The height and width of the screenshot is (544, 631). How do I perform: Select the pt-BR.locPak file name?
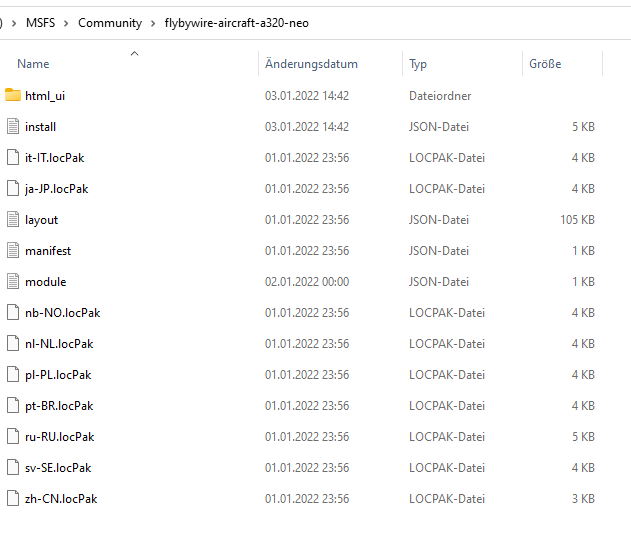pyautogui.click(x=59, y=406)
